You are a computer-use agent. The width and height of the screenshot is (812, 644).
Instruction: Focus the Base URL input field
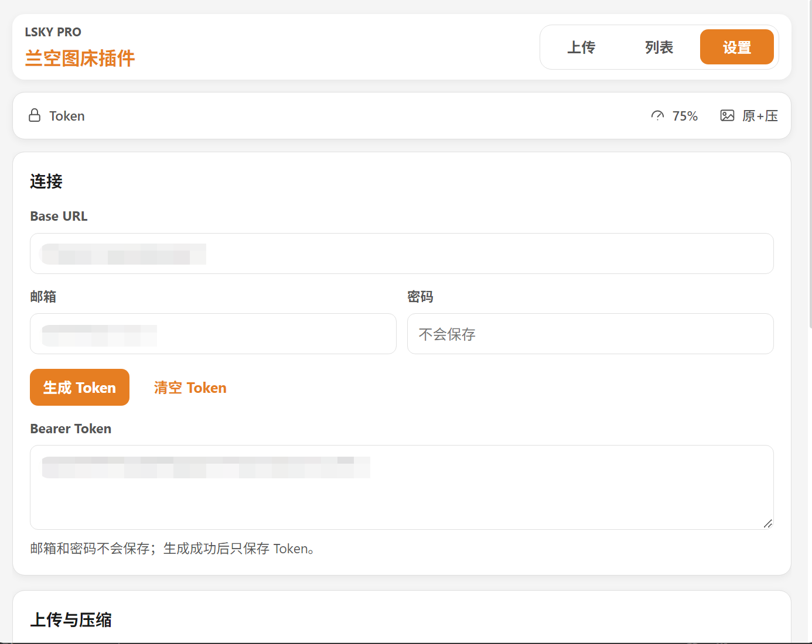coord(402,254)
